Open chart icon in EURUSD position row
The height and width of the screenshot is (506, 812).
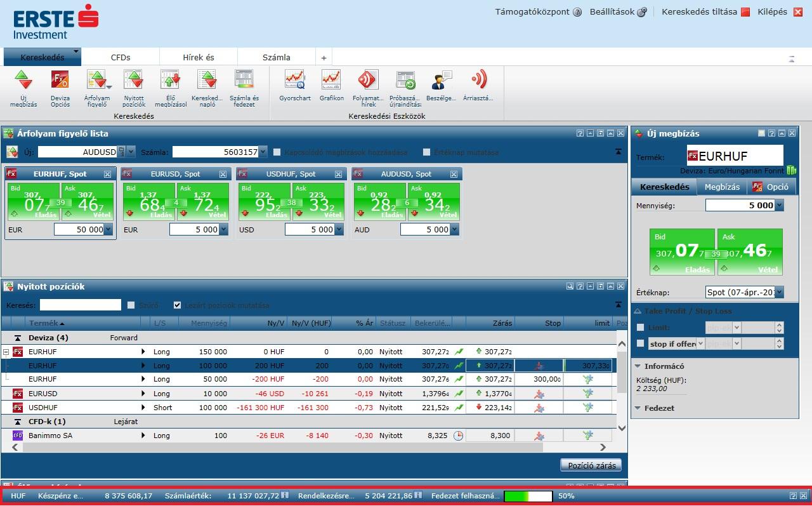click(x=459, y=394)
